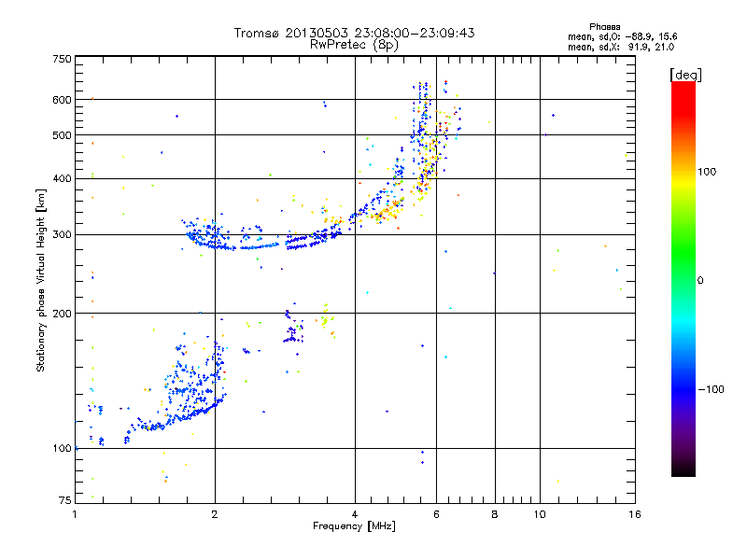The height and width of the screenshot is (560, 747).
Task: Click the 'Stationary phase Virtual Height [km]' axis label
Action: coord(41,281)
